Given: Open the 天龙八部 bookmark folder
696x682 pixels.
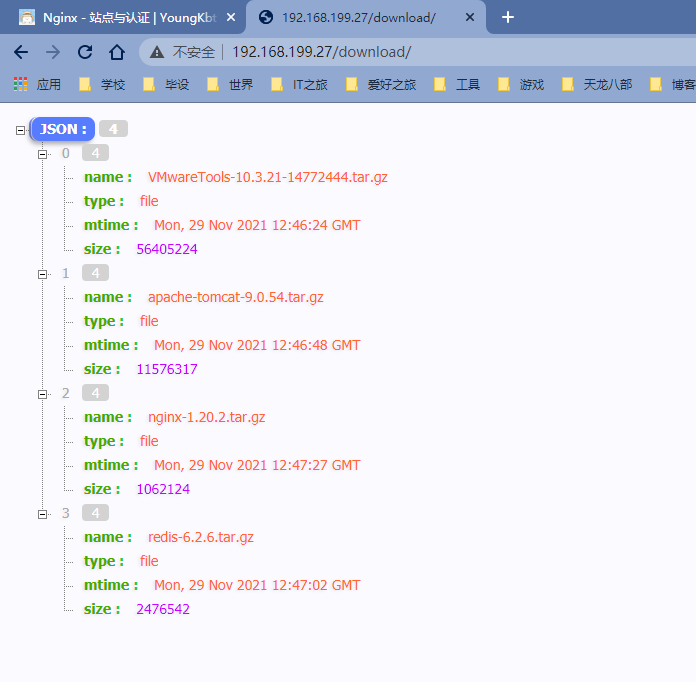Looking at the screenshot, I should point(597,84).
